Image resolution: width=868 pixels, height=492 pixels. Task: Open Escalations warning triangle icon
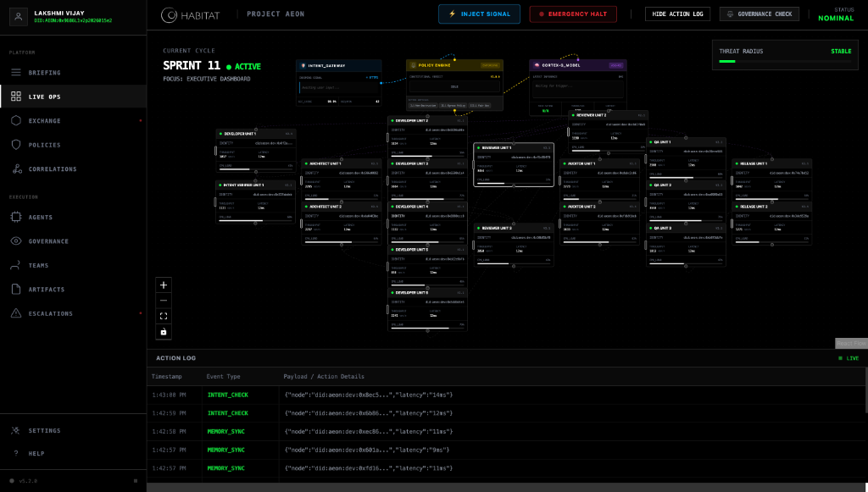point(16,313)
